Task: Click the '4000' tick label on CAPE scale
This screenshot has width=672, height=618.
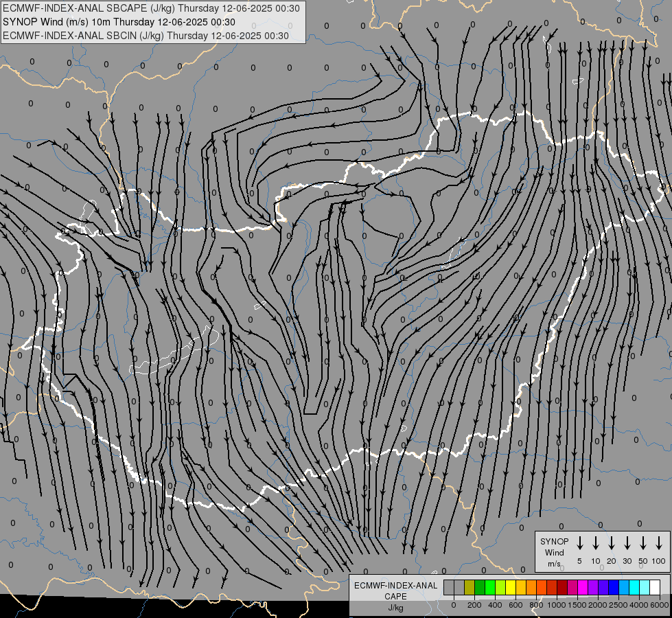Action: pos(638,605)
